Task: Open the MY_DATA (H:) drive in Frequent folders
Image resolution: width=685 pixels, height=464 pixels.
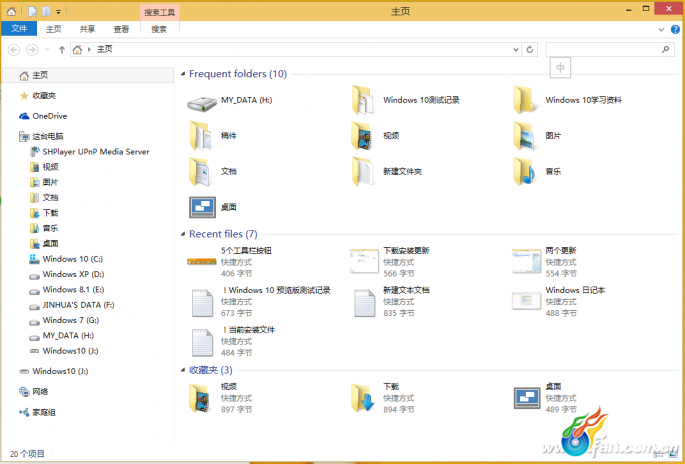Action: coord(230,100)
